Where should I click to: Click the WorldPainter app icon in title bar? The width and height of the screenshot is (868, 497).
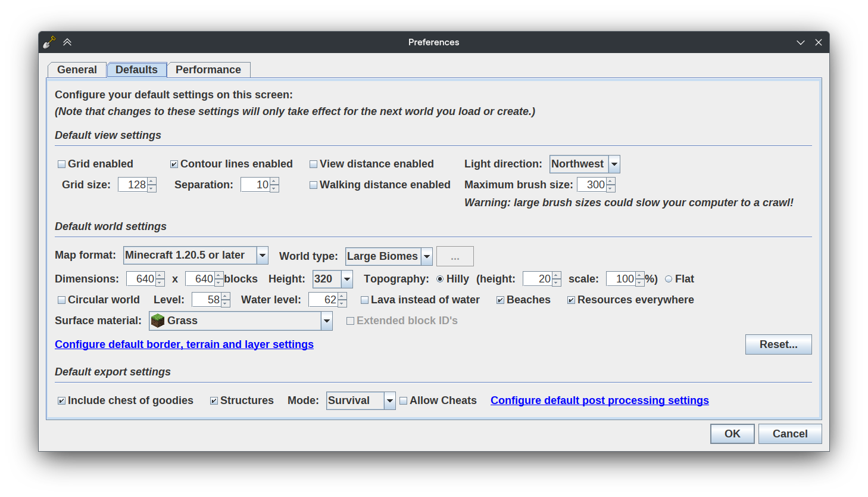pyautogui.click(x=49, y=42)
